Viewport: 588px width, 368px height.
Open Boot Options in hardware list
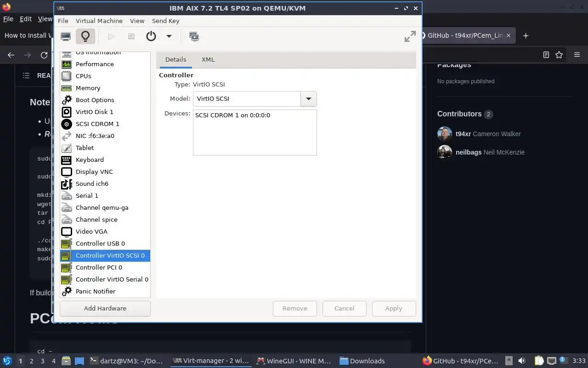point(105,100)
